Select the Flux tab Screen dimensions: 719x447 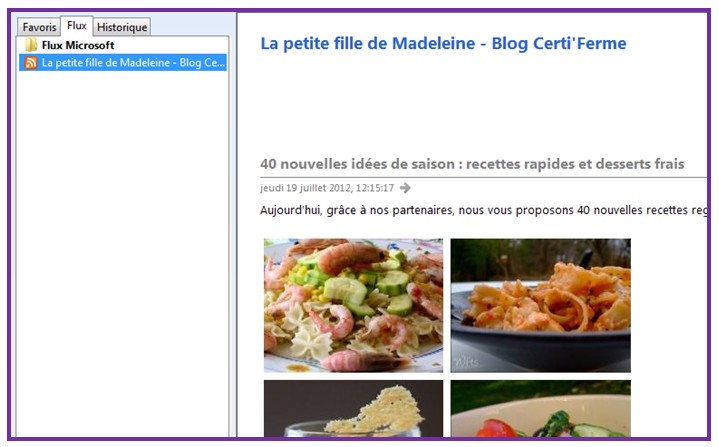(77, 26)
